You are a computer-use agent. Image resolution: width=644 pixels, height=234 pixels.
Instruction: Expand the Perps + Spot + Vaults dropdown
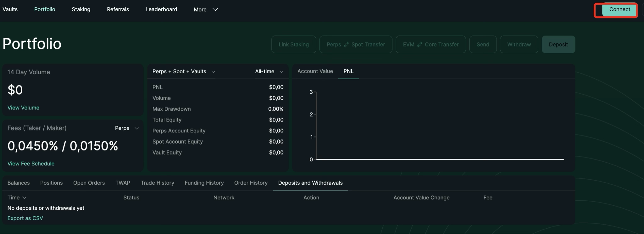184,71
